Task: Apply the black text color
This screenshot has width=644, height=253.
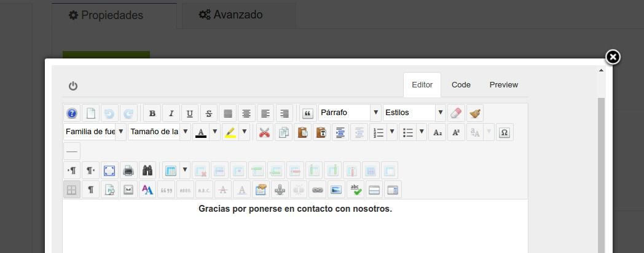Action: 201,132
